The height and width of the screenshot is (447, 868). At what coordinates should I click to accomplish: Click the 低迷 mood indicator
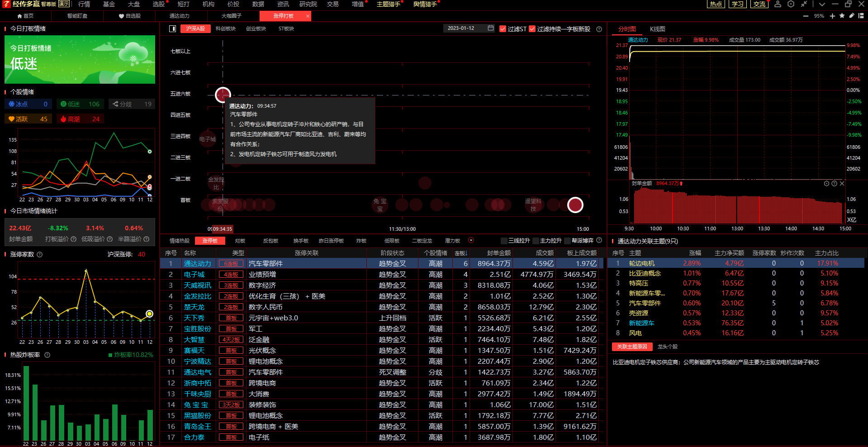tap(81, 104)
